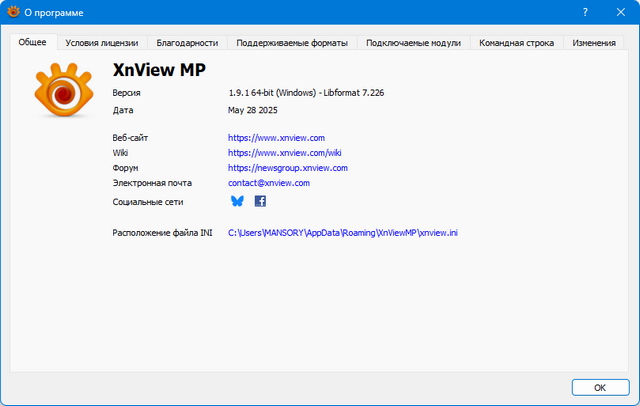The height and width of the screenshot is (406, 640).
Task: Open the Bluesky butterfly social link
Action: click(237, 201)
